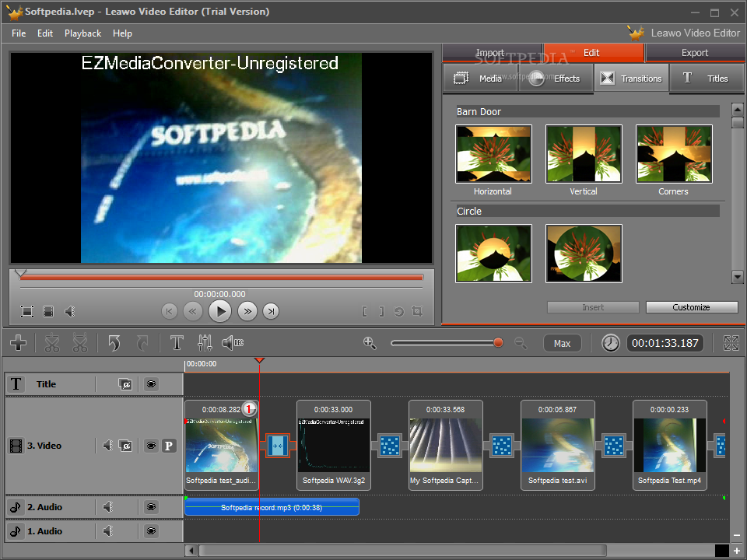Image resolution: width=747 pixels, height=560 pixels.
Task: Open the Playback menu
Action: [83, 33]
